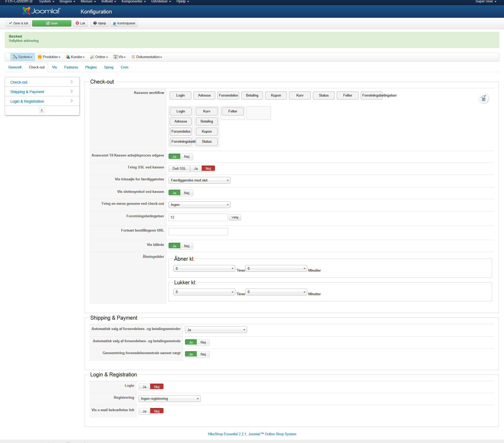Click the Login & Registration sidebar chevron
Image resolution: width=504 pixels, height=443 pixels.
(x=71, y=101)
